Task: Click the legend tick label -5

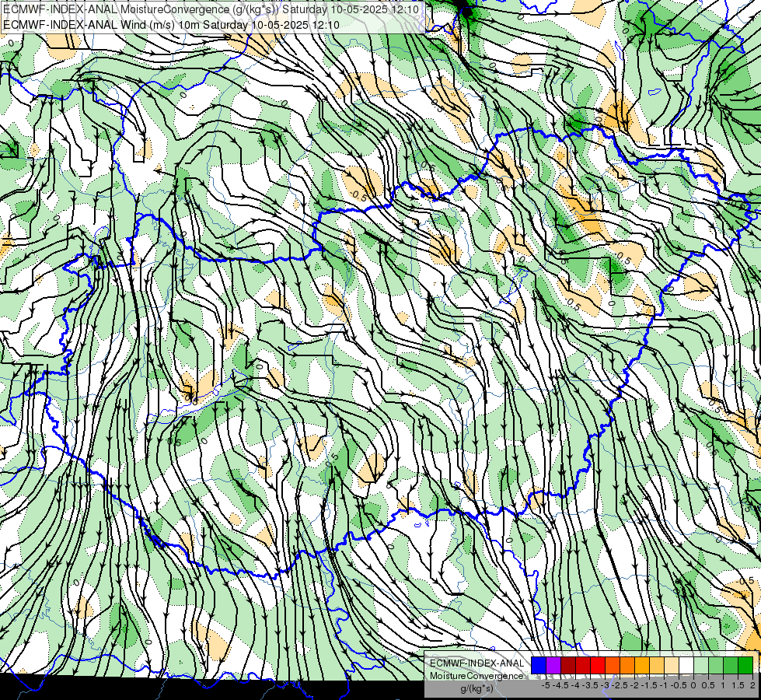Action: point(546,685)
